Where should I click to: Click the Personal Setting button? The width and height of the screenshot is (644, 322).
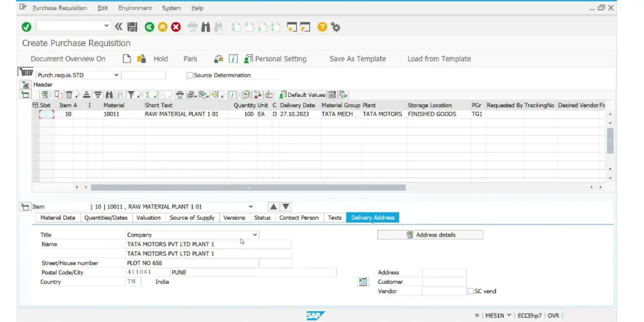pyautogui.click(x=275, y=59)
